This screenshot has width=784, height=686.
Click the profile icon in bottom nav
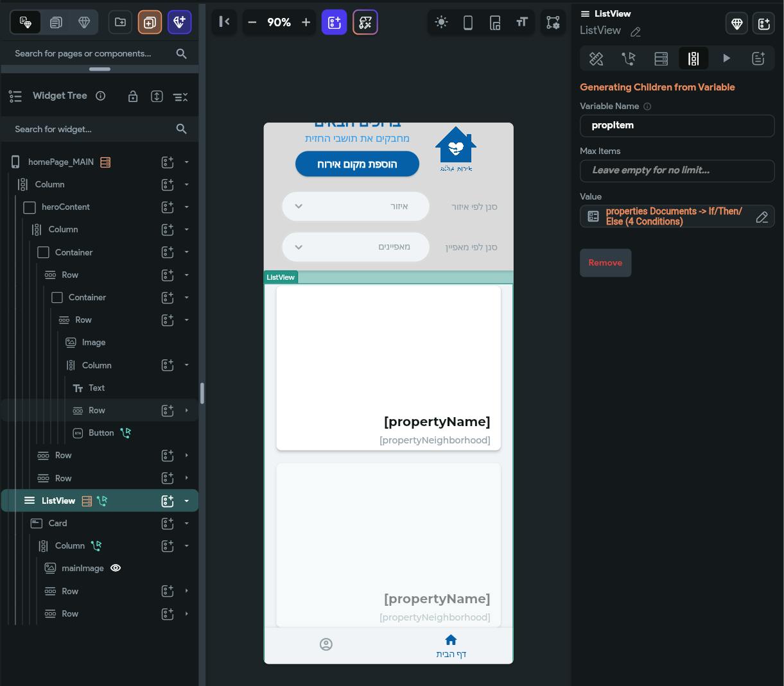326,644
